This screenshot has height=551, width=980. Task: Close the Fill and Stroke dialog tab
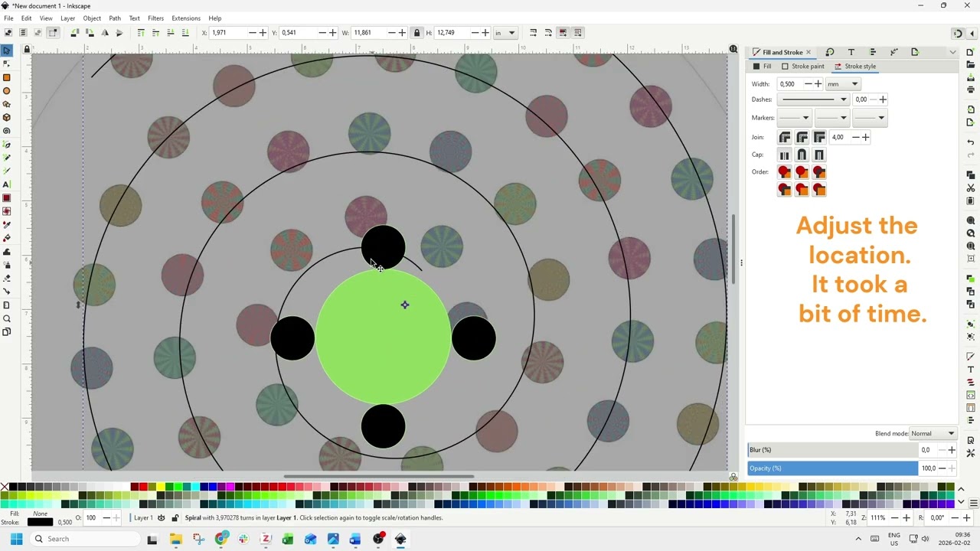[808, 52]
